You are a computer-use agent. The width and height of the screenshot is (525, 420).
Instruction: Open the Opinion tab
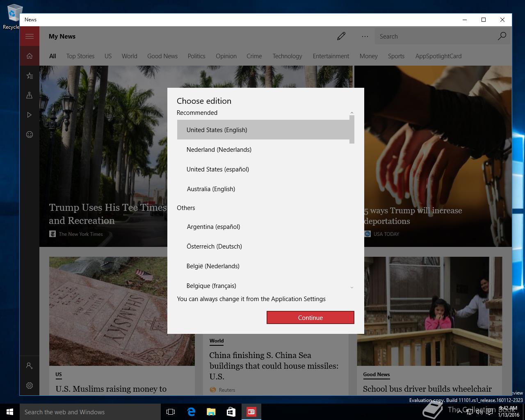pos(226,56)
